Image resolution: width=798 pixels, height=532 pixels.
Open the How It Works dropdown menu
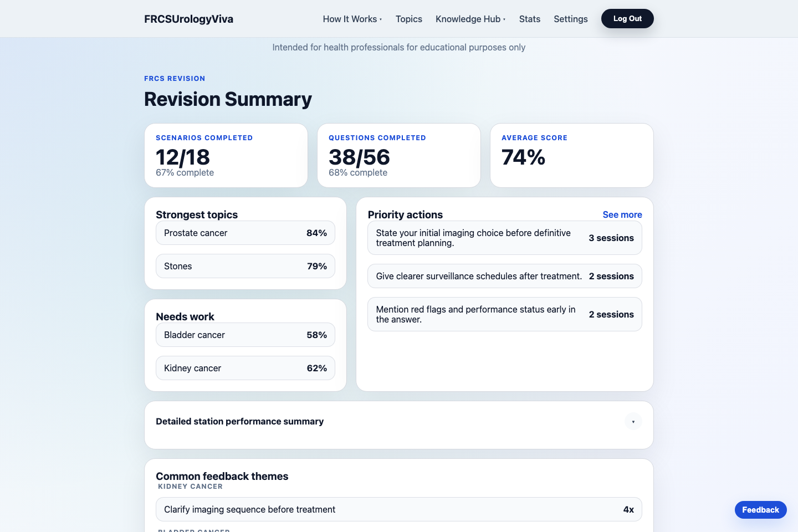click(352, 19)
